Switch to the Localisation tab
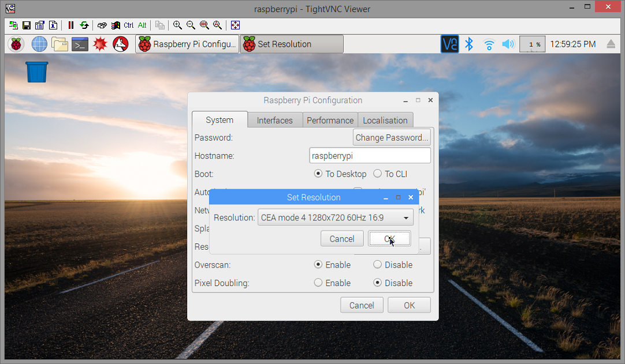The image size is (625, 364). 385,120
